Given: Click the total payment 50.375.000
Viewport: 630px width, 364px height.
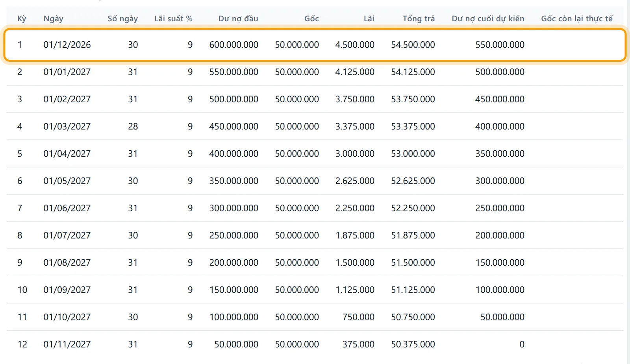Looking at the screenshot, I should (x=413, y=344).
